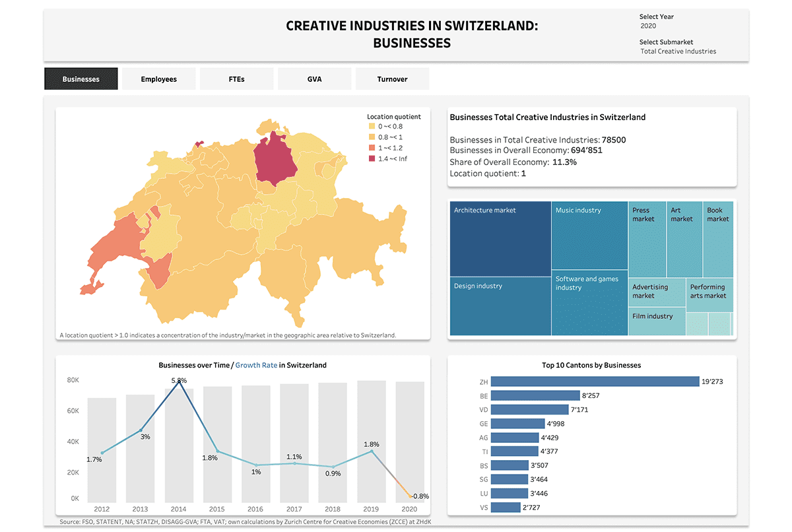Switch to the Employees tab
Viewport: 792px width, 532px height.
(x=158, y=79)
